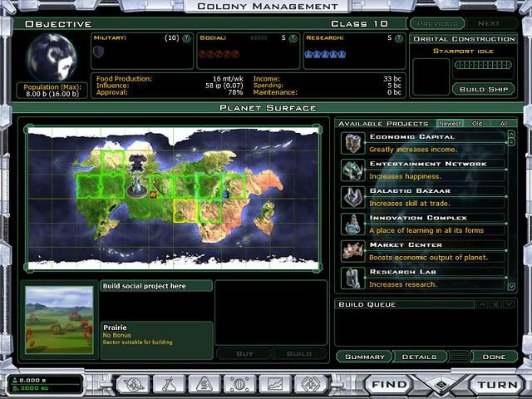Choose the Research Lab project icon
Viewport: 532px width, 399px height.
[x=352, y=277]
